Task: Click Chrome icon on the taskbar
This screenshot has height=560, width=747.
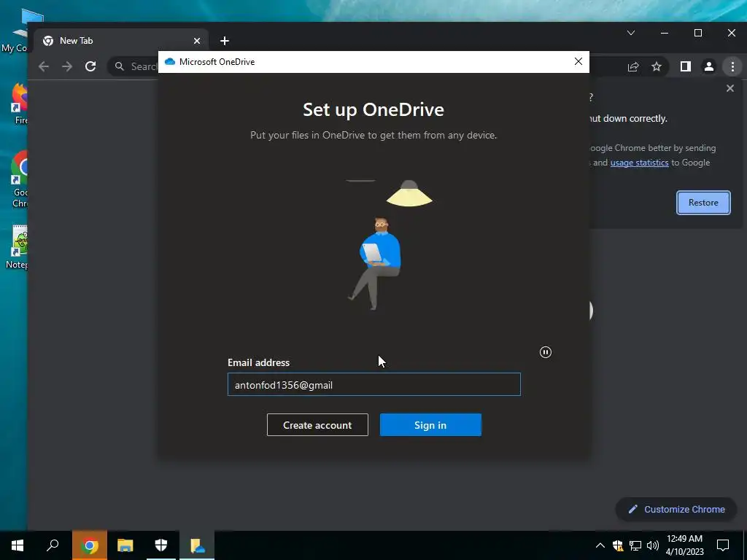Action: (90, 545)
